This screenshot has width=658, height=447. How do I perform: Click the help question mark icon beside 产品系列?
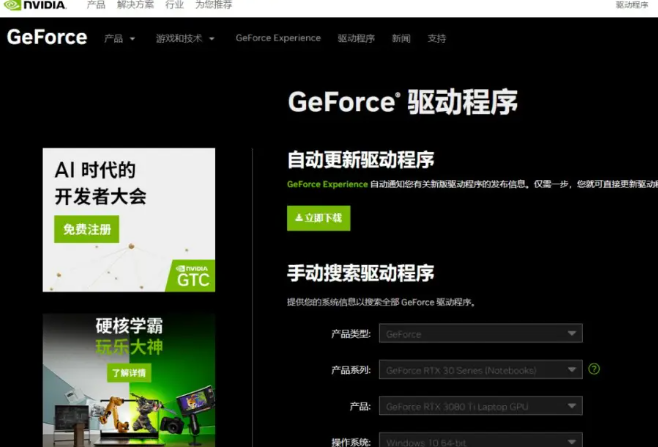point(594,369)
